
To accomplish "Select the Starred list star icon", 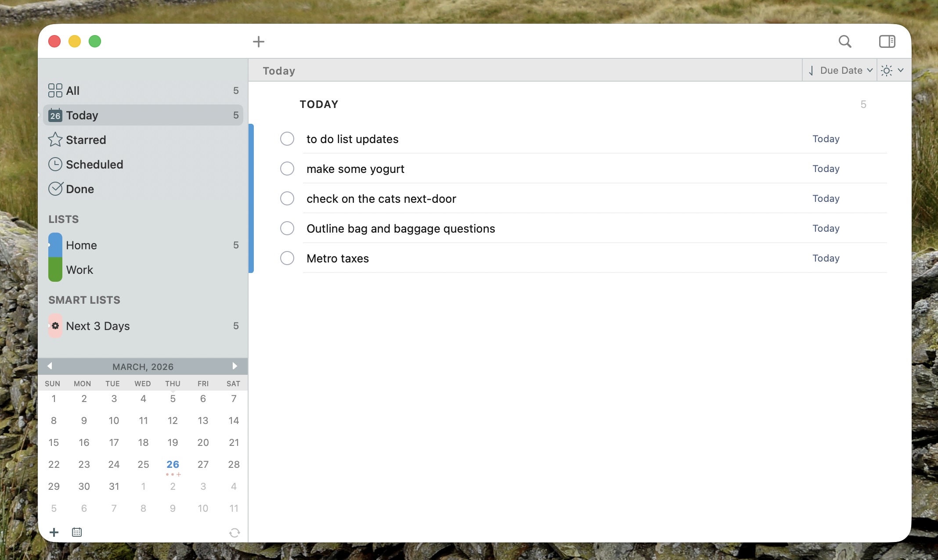I will click(x=55, y=140).
